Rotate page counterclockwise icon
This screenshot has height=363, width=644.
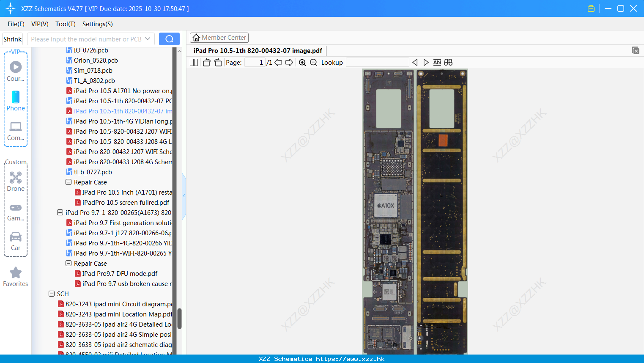pos(206,62)
